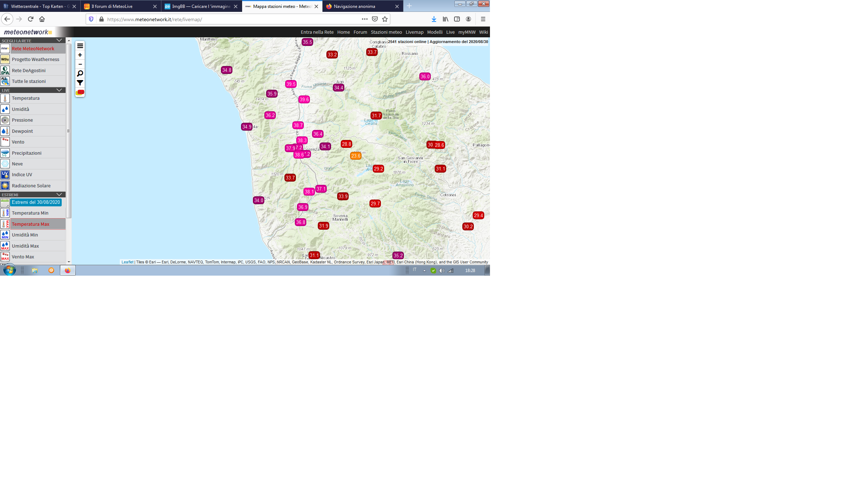868x501 pixels.
Task: Collapse the ESTREMI section
Action: click(60, 195)
